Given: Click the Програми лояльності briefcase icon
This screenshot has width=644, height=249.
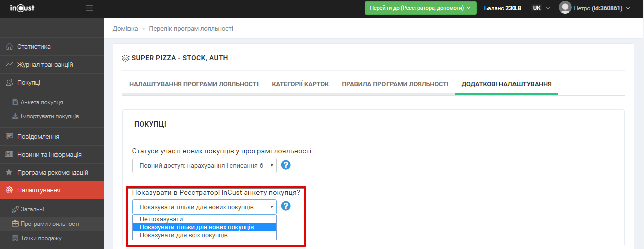Looking at the screenshot, I should click(x=15, y=224).
